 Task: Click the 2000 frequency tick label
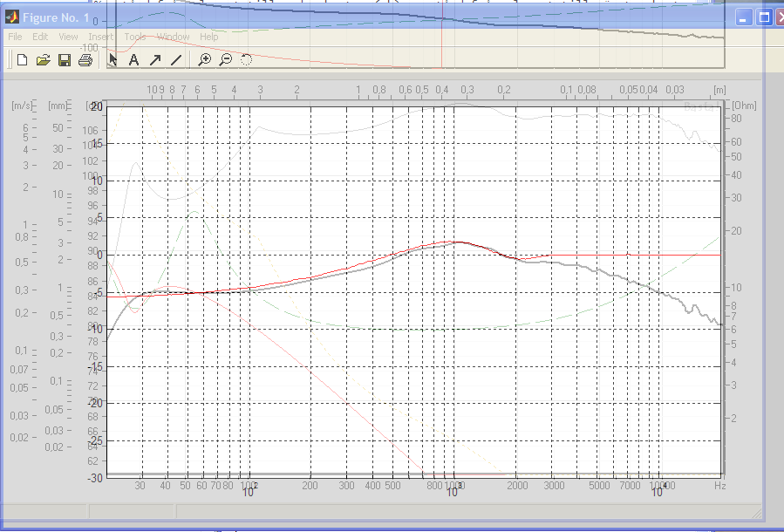coord(517,486)
